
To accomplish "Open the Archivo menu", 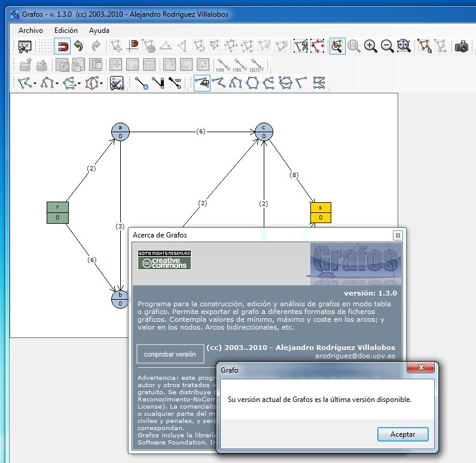I will [30, 30].
